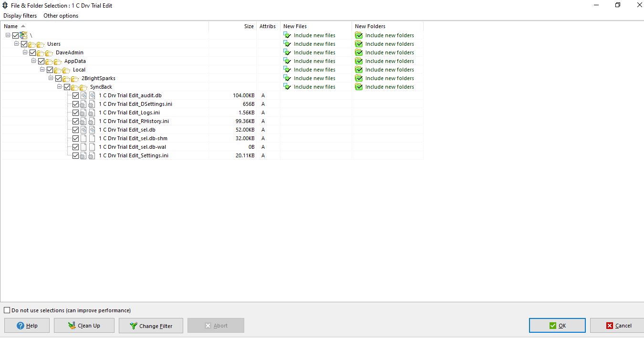
Task: Collapse the SyncBack tree node
Action: 60,87
